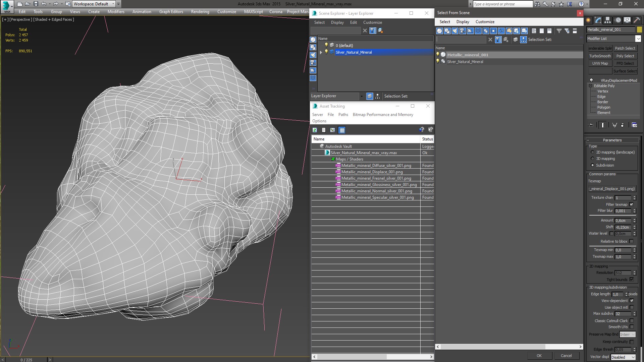Open the Modify command panel tab

(598, 20)
